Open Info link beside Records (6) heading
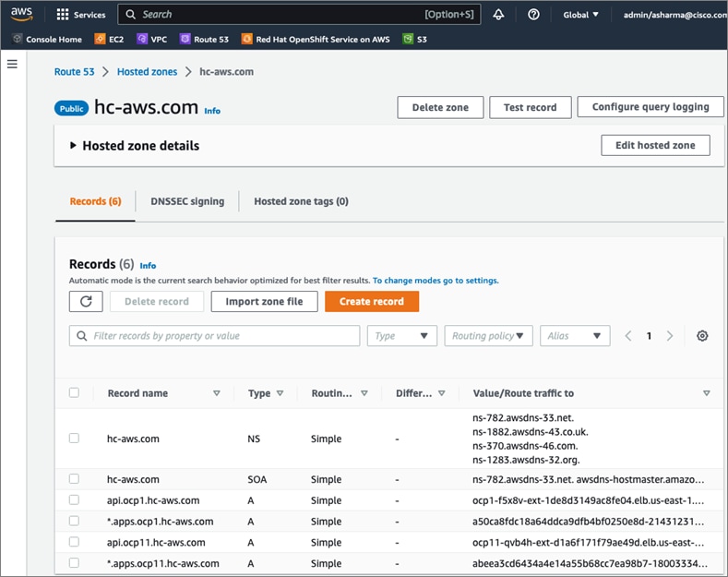This screenshot has width=728, height=577. [148, 266]
